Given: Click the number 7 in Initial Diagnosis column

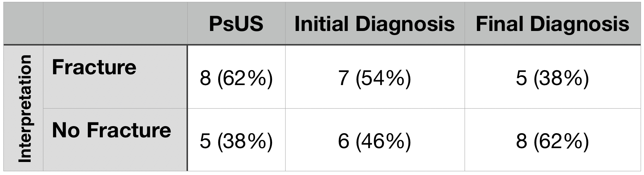Looking at the screenshot, I should [x=343, y=79].
